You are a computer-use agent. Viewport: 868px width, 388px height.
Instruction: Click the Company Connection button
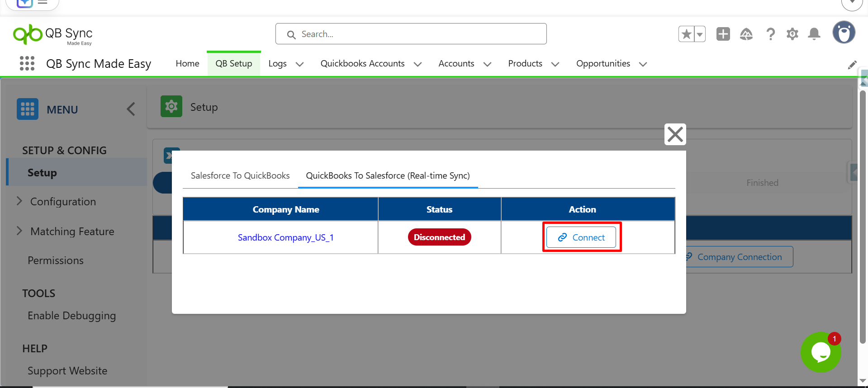pos(740,257)
